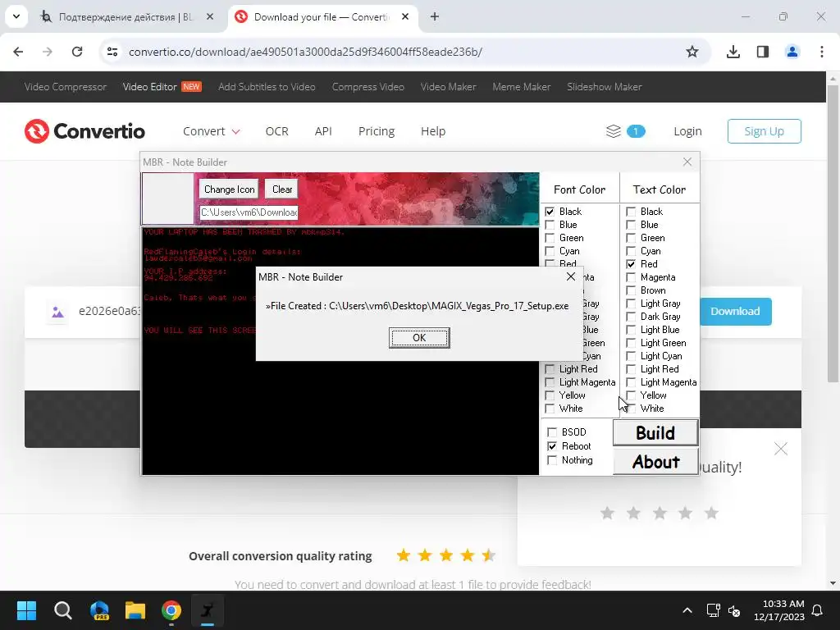Close the MBR - Note Builder window
This screenshot has width=840, height=630.
687,162
